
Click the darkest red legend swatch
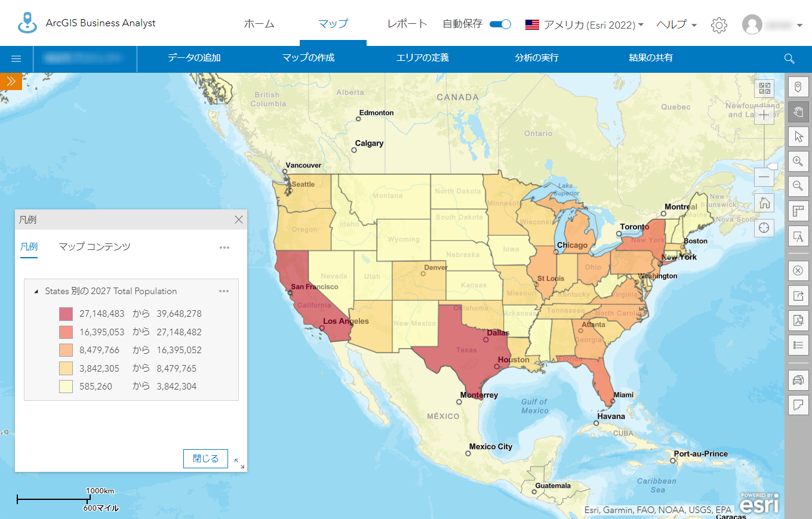[x=66, y=314]
